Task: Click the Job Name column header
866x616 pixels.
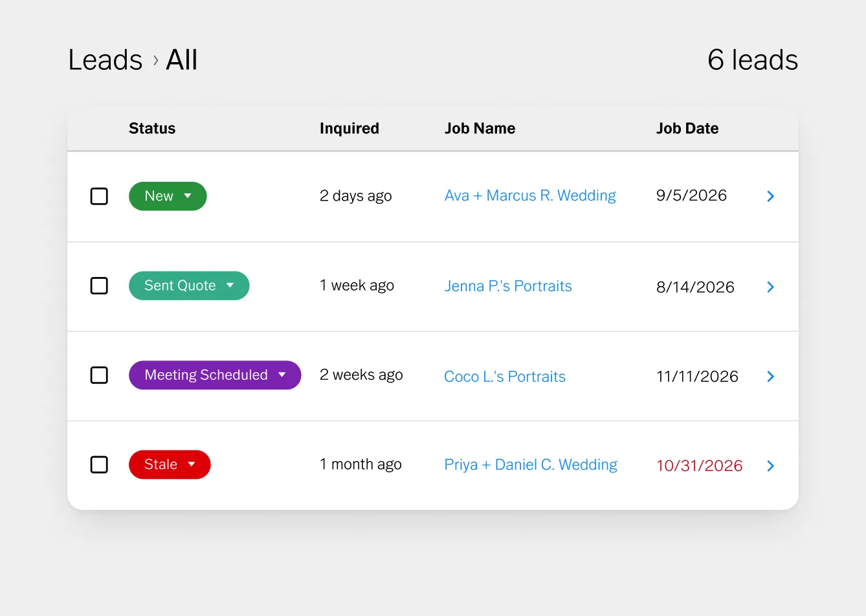Action: click(x=480, y=128)
